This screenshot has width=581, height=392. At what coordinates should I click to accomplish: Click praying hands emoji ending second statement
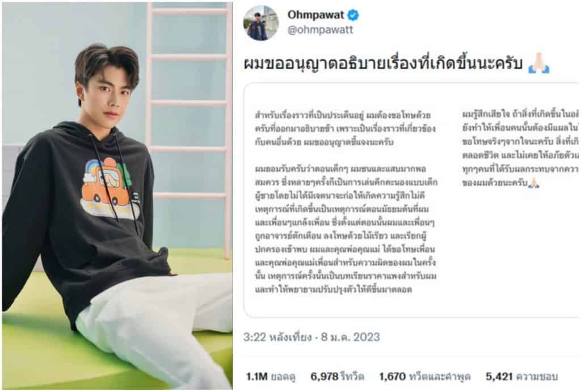533,183
